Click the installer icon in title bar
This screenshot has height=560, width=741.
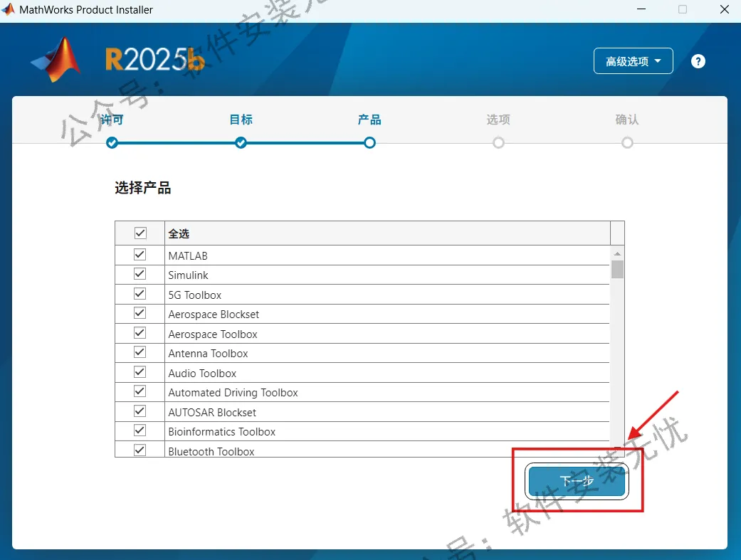8,9
